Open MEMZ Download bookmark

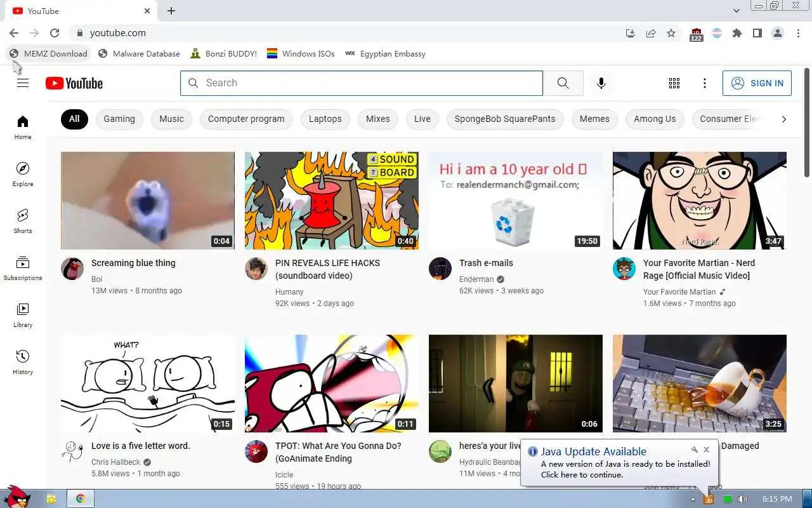pyautogui.click(x=48, y=54)
